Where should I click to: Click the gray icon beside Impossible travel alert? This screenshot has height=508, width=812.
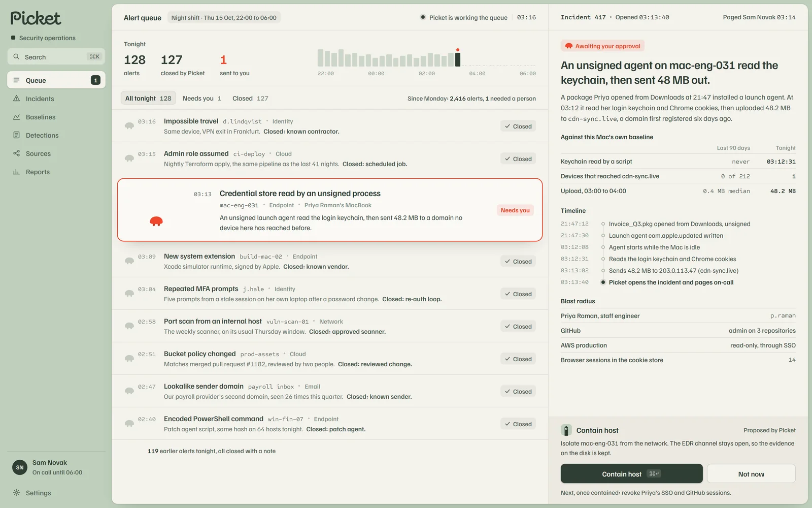point(129,125)
